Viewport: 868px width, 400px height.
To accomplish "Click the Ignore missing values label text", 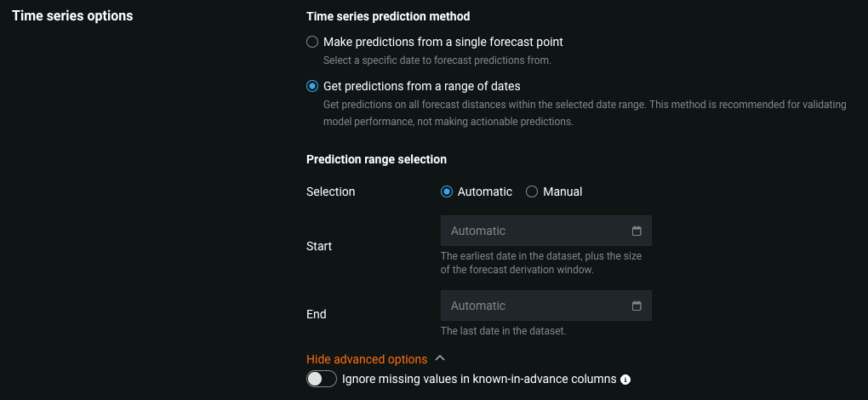I will pos(478,379).
